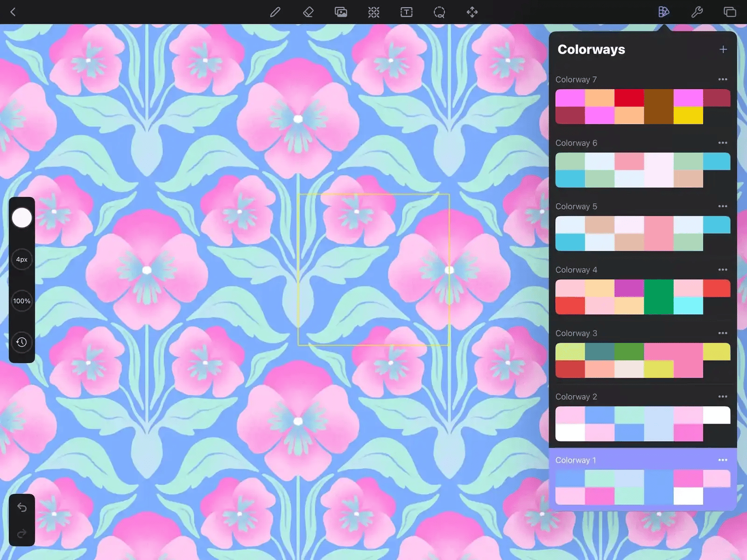Open the pattern grid tool
Image resolution: width=747 pixels, height=560 pixels.
(373, 12)
